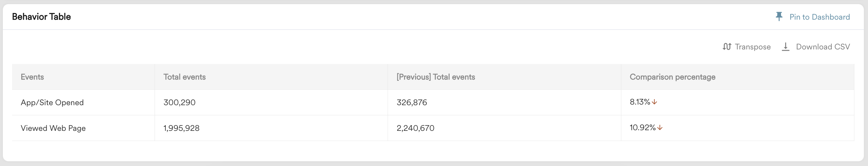The width and height of the screenshot is (868, 166).
Task: Click the 300,290 total events cell
Action: point(179,103)
